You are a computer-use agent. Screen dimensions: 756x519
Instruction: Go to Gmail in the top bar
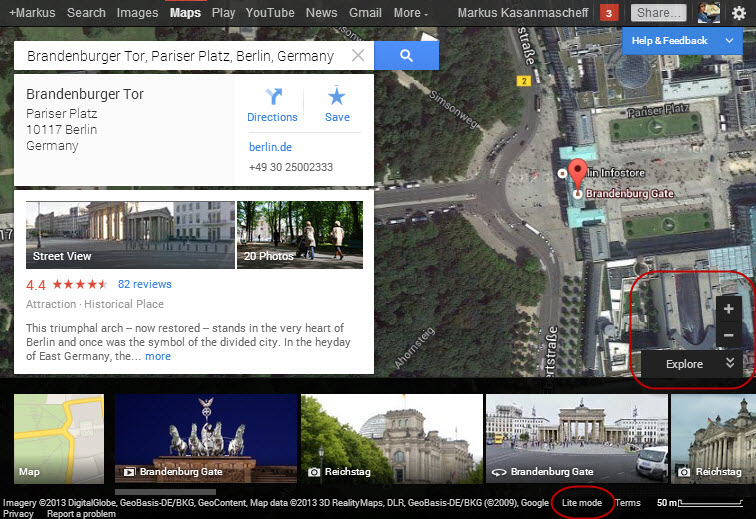(x=365, y=13)
